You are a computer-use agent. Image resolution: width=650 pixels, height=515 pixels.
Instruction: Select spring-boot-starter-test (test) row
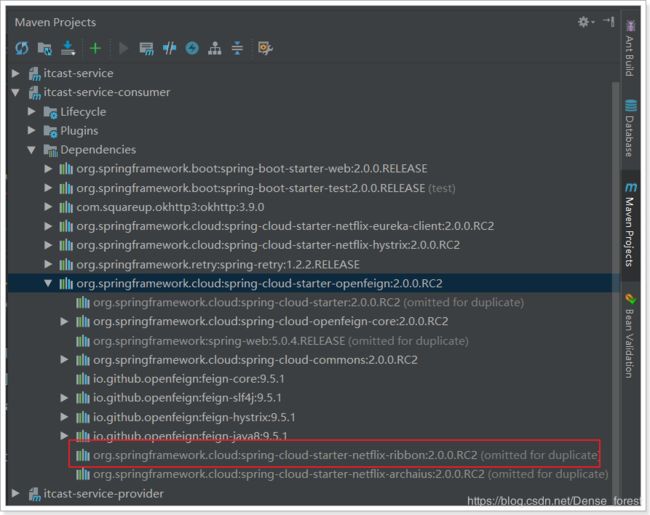[x=309, y=188]
